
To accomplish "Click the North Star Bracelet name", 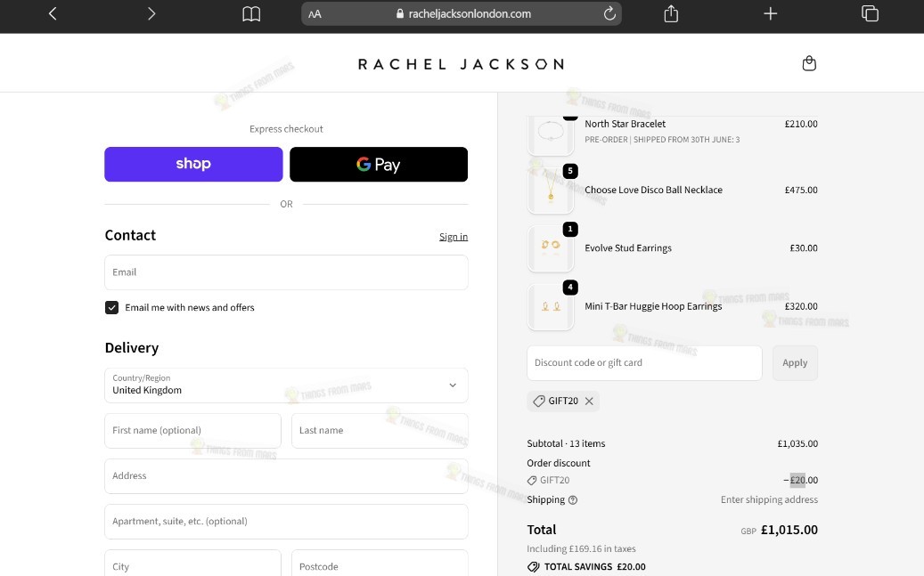I will tap(626, 124).
